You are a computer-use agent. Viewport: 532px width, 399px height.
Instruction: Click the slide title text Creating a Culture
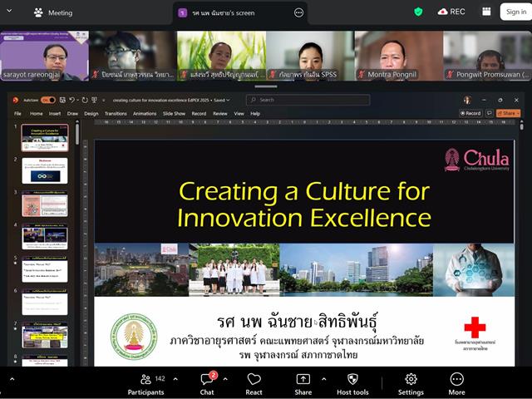304,204
